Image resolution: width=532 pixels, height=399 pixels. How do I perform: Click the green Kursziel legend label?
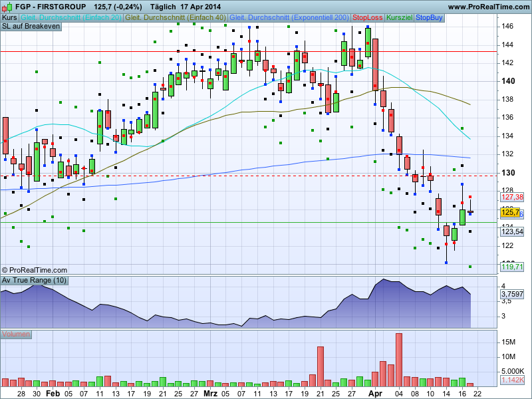[x=399, y=17]
